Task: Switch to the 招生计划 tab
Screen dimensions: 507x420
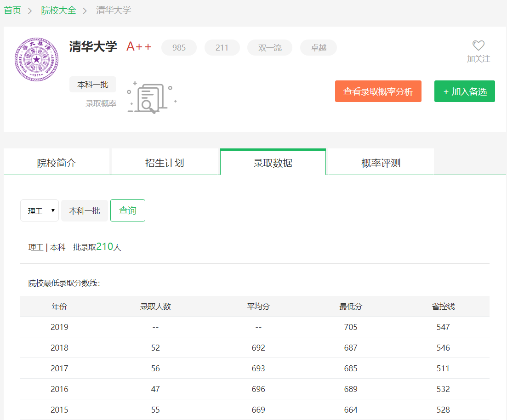Action: tap(165, 163)
